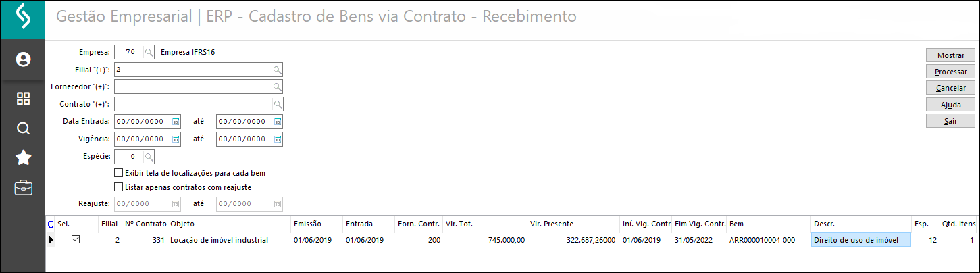The width and height of the screenshot is (980, 273).
Task: Check 'Listar apenas contratos com reajuste'
Action: point(119,187)
